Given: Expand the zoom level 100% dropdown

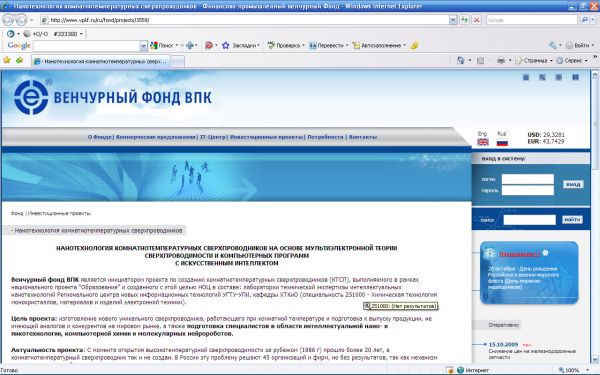Looking at the screenshot, I should [x=587, y=370].
